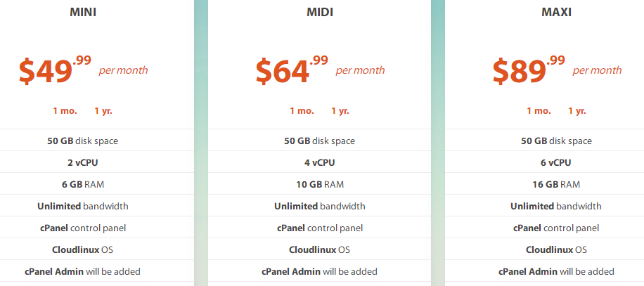Viewport: 644px width, 286px height.
Task: Select 1 yr. billing for MINI plan
Action: pyautogui.click(x=103, y=111)
